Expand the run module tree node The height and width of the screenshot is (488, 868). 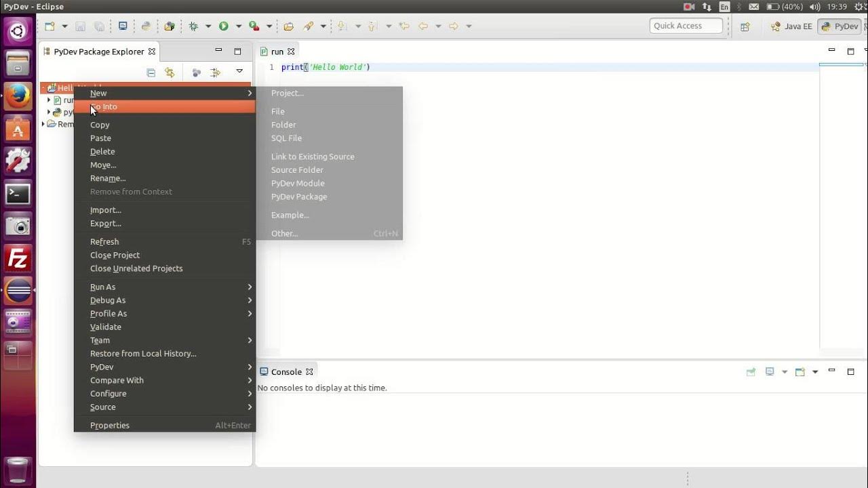(x=49, y=100)
